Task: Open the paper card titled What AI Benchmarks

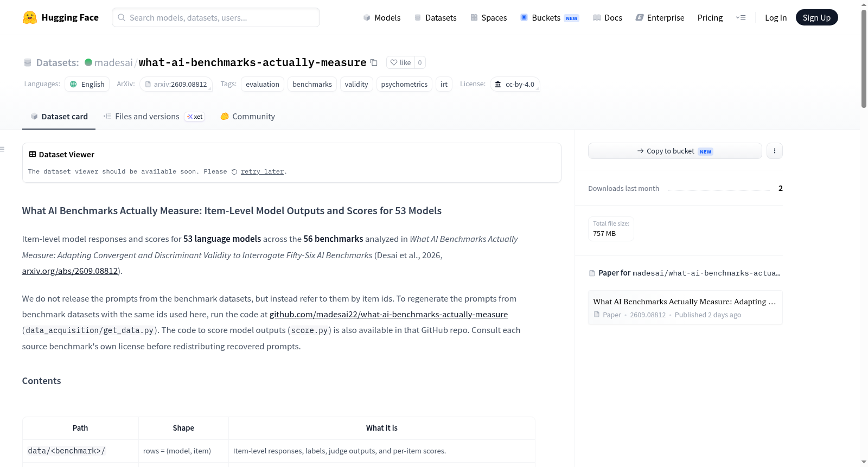Action: click(685, 308)
